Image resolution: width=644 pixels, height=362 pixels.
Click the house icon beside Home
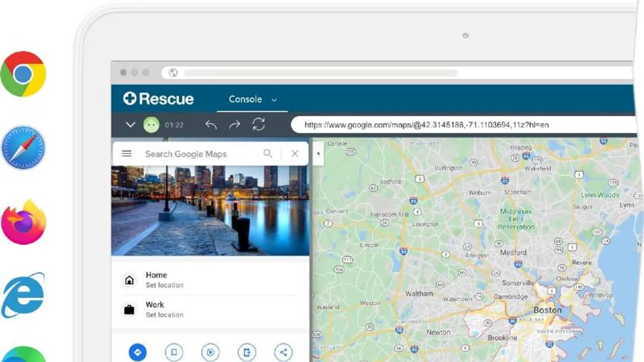coord(129,280)
